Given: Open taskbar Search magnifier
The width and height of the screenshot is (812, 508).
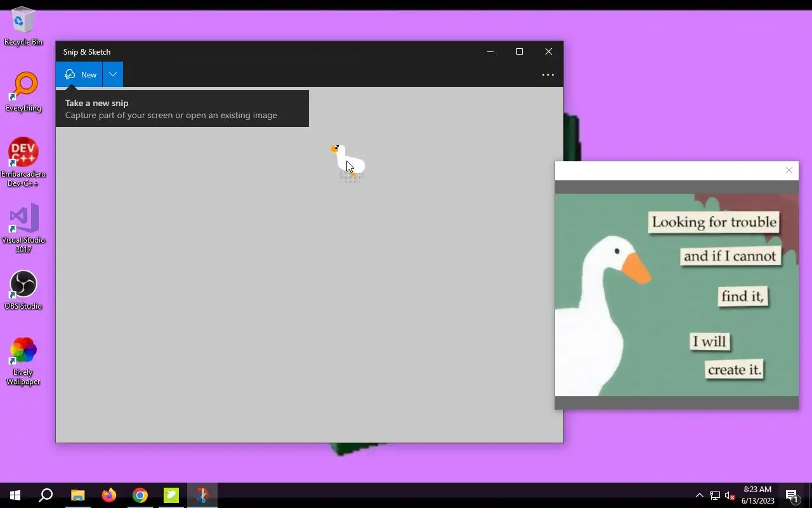Looking at the screenshot, I should [x=46, y=495].
